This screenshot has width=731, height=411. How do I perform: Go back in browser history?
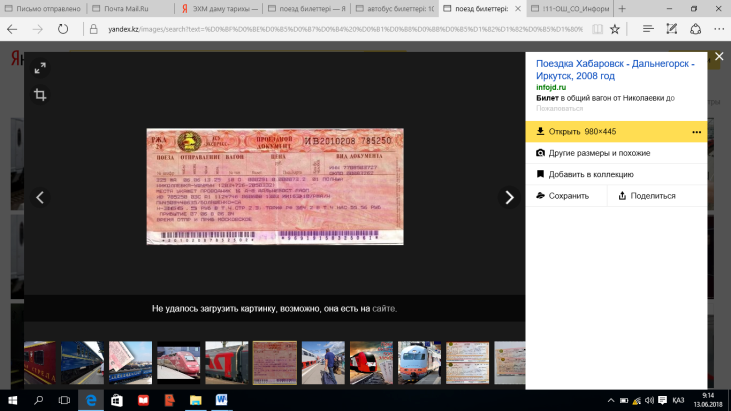[12, 29]
